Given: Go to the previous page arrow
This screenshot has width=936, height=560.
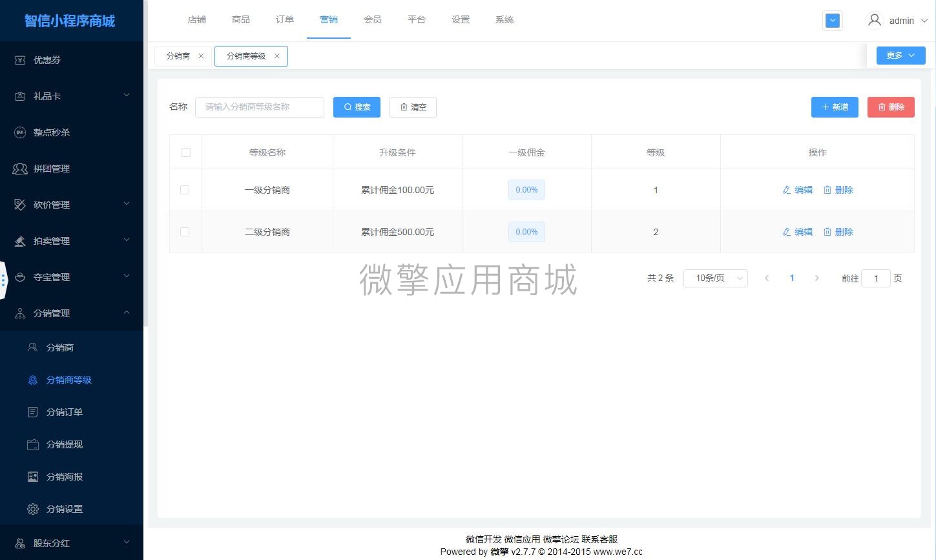Looking at the screenshot, I should pyautogui.click(x=767, y=278).
